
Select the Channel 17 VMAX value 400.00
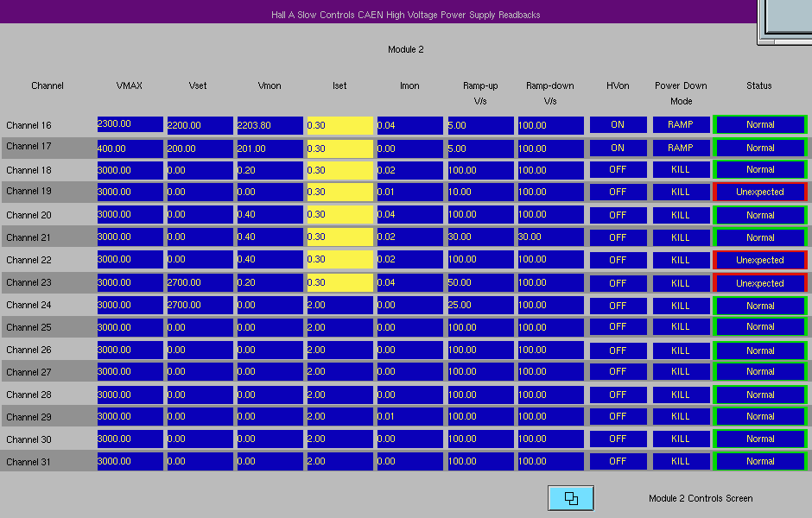click(130, 149)
